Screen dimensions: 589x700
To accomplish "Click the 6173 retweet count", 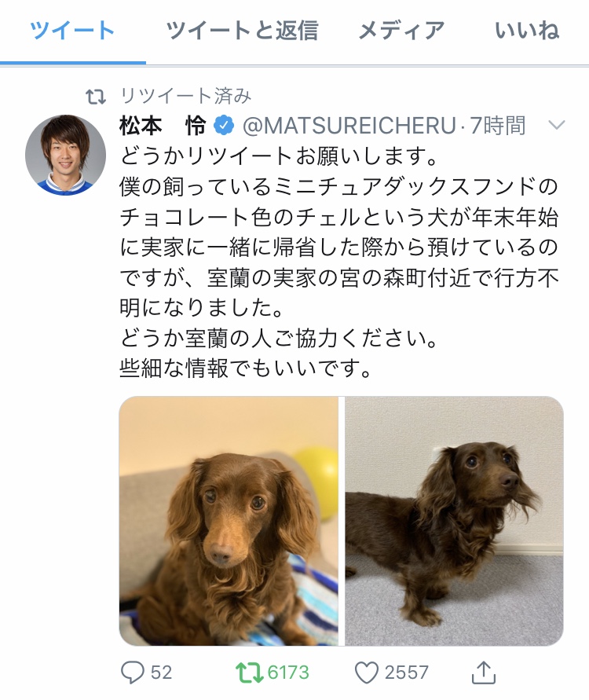I will pos(287,673).
